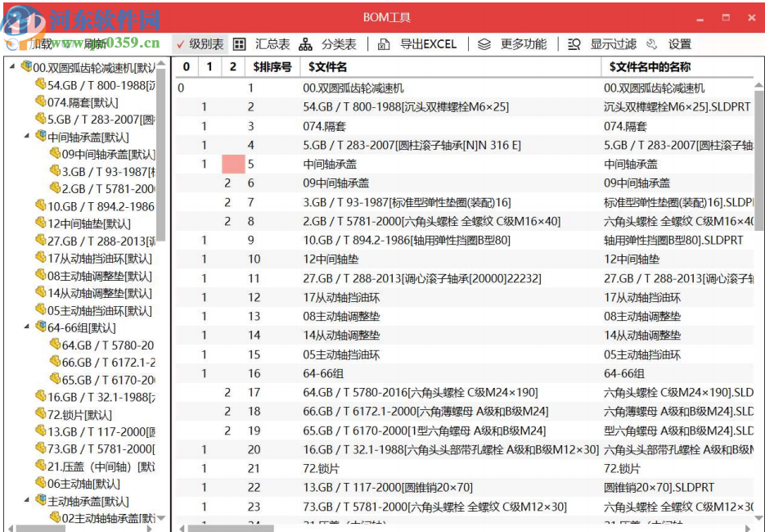This screenshot has width=765, height=532.
Task: Open the 设置 settings
Action: pos(669,44)
